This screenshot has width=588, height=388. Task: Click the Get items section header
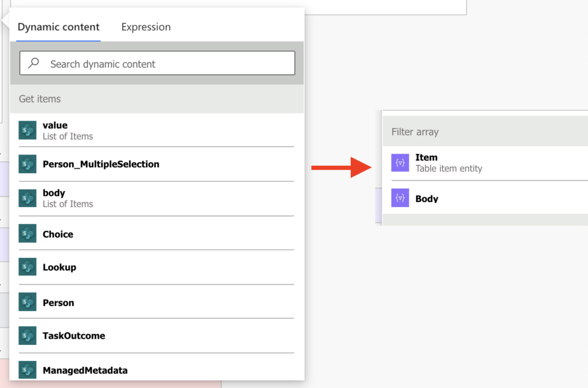coord(157,99)
